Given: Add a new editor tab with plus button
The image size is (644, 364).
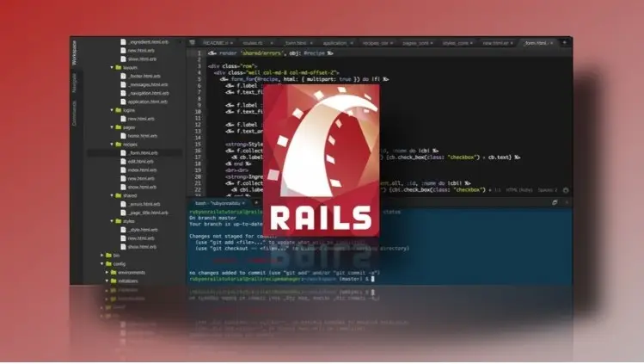Looking at the screenshot, I should (x=564, y=42).
